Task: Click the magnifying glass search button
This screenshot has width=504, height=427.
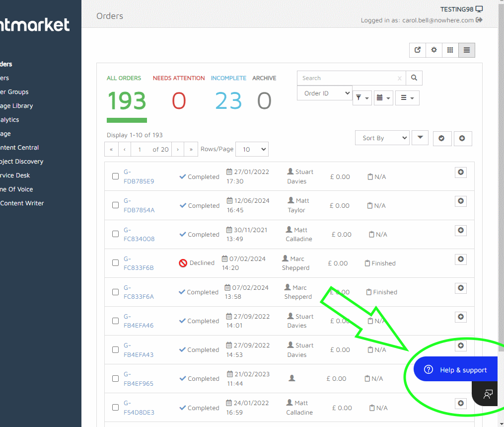Action: coord(414,78)
